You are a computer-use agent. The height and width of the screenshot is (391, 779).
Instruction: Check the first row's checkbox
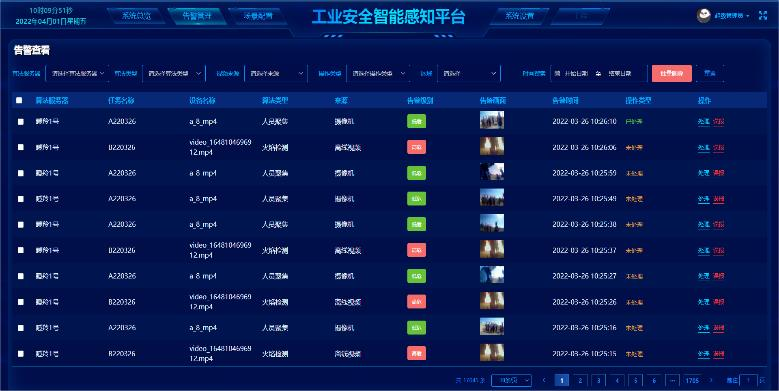(x=21, y=122)
